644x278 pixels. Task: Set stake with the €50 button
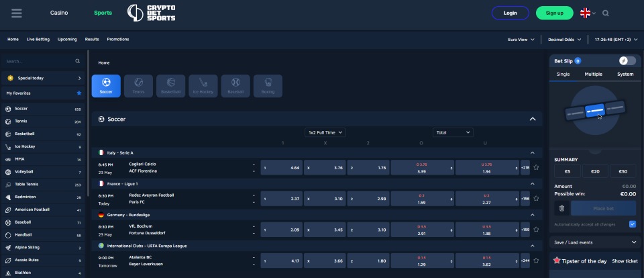[x=623, y=171]
